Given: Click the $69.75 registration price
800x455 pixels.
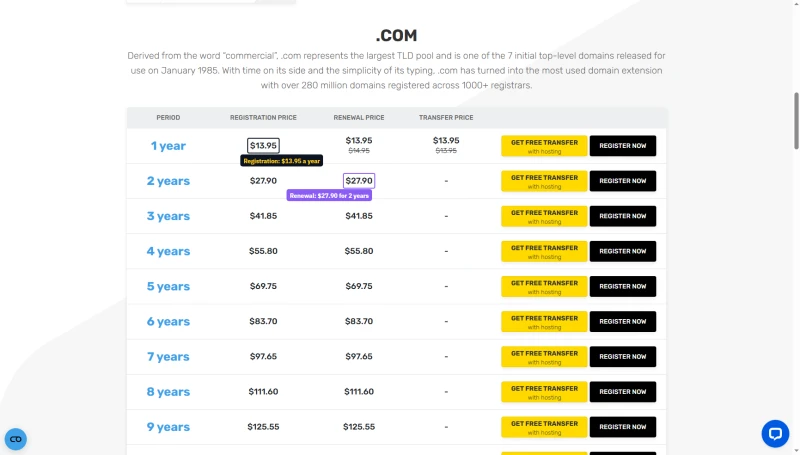Looking at the screenshot, I should tap(263, 286).
